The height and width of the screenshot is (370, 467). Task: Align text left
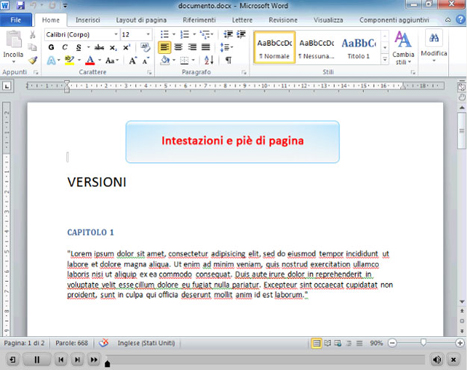(165, 47)
